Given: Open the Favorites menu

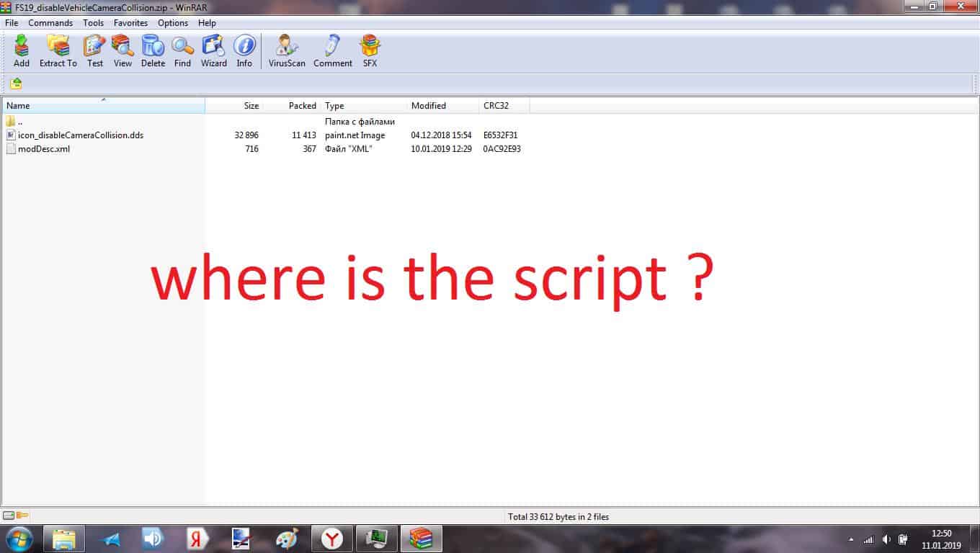Looking at the screenshot, I should (x=130, y=23).
